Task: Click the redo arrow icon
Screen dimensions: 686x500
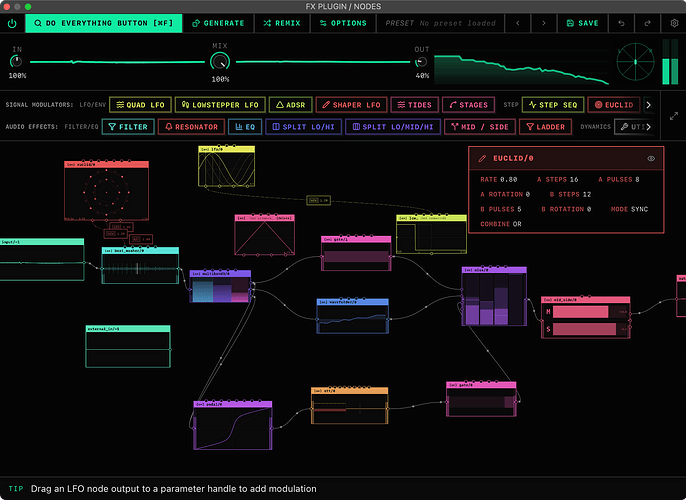Action: tap(647, 23)
